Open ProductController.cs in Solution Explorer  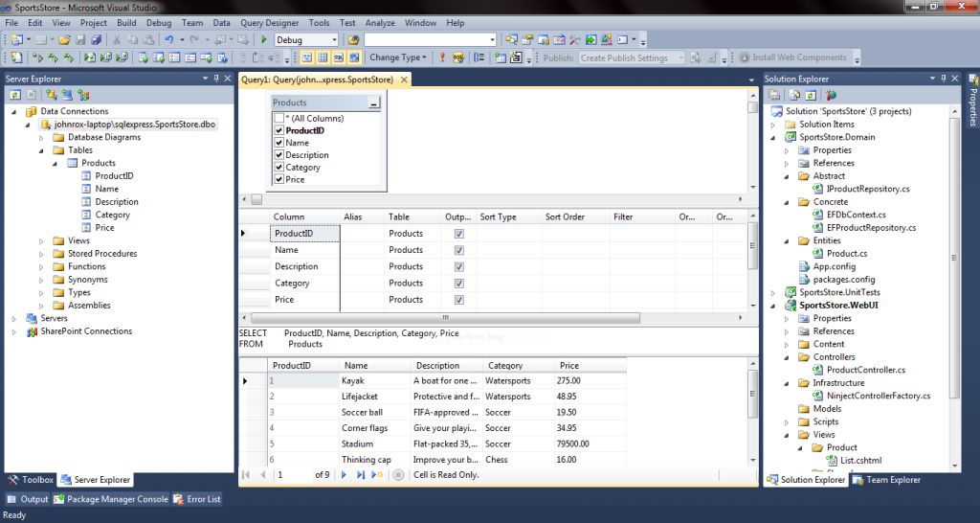865,370
